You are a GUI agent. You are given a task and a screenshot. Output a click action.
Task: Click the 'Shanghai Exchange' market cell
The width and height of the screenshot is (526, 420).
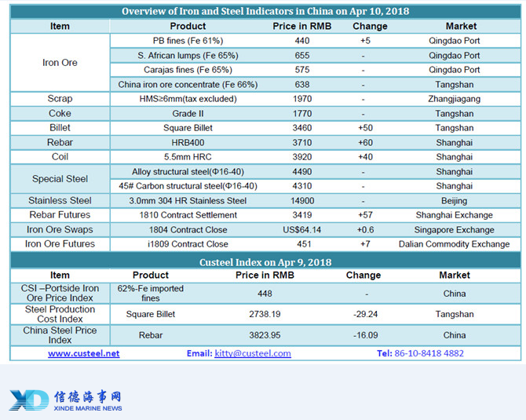coord(455,215)
